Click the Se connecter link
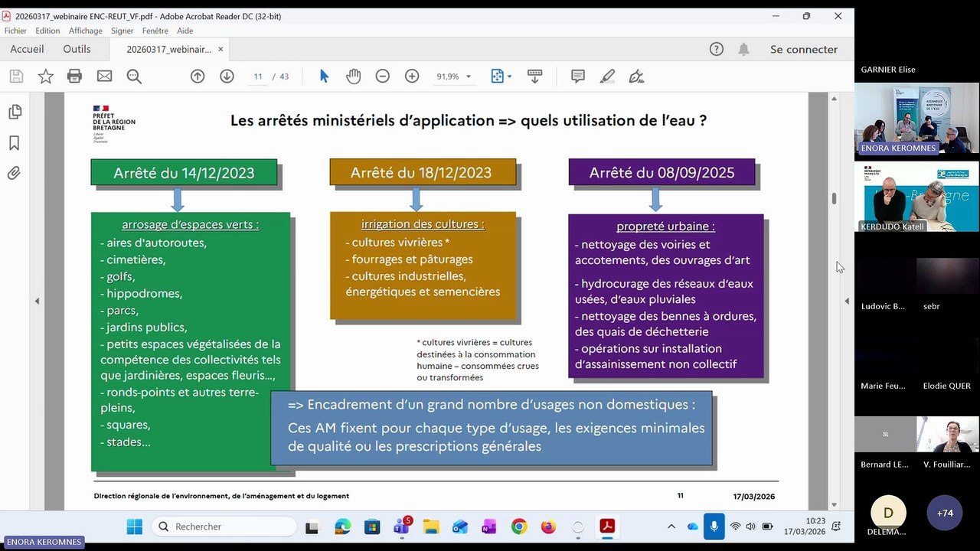The height and width of the screenshot is (551, 980). [x=804, y=49]
